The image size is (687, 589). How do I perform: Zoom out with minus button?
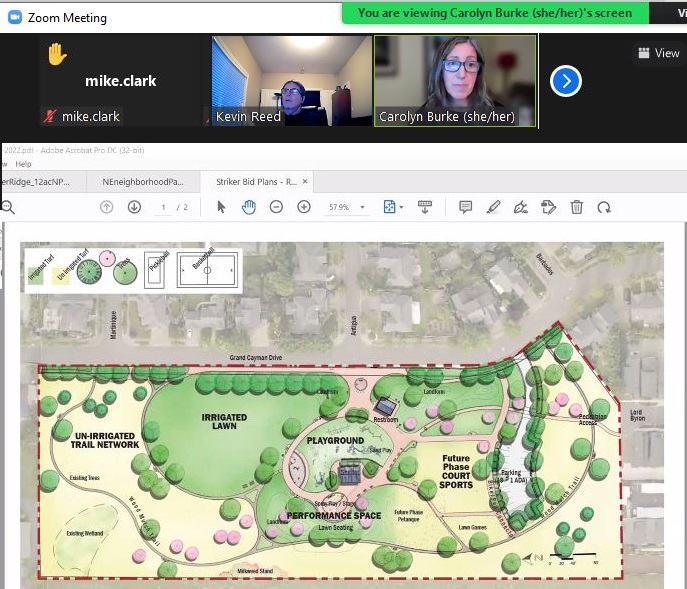(x=276, y=207)
